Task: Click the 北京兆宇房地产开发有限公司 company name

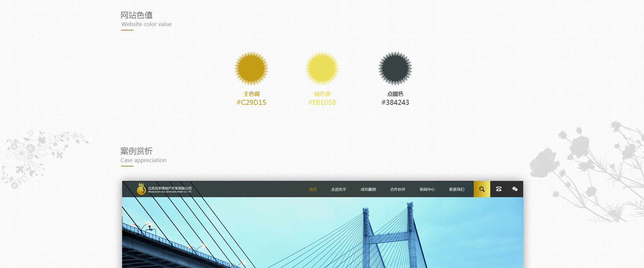Action: (170, 189)
